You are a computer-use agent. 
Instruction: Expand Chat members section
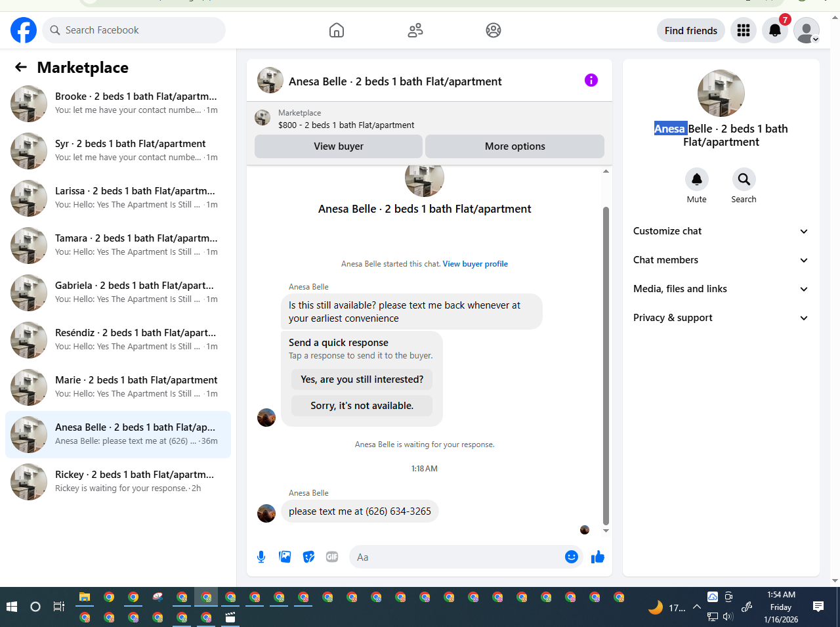(x=721, y=260)
